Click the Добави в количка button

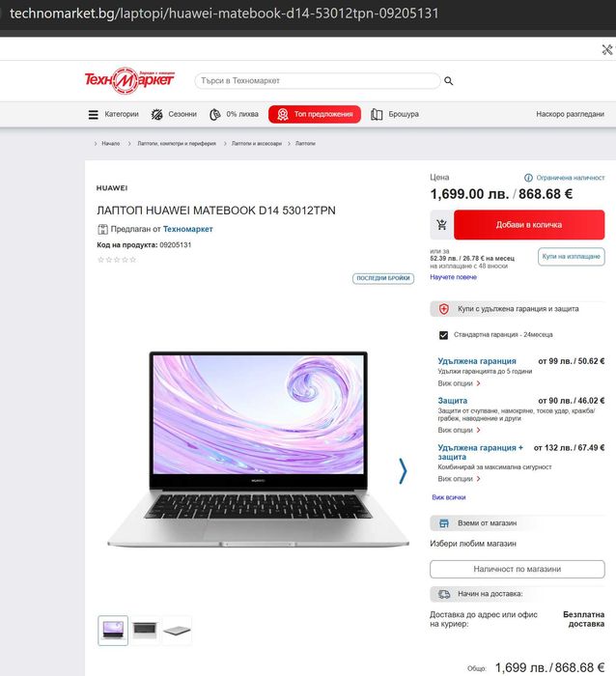click(x=529, y=225)
